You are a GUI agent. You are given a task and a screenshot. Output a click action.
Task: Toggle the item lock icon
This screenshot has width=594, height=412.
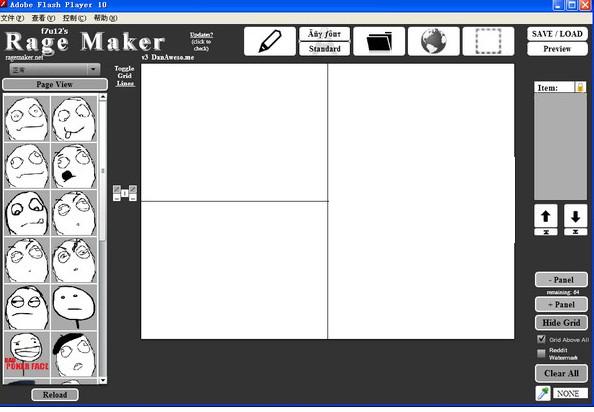pyautogui.click(x=580, y=87)
